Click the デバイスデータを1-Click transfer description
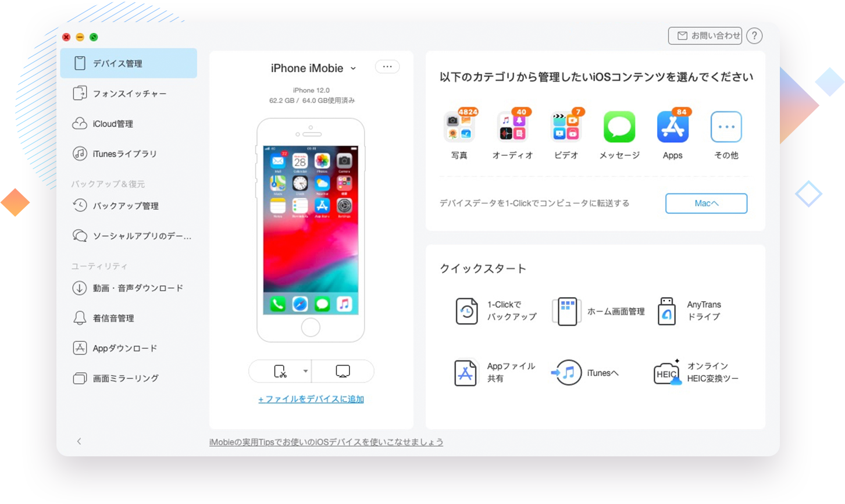Image resolution: width=845 pixels, height=504 pixels. point(534,203)
